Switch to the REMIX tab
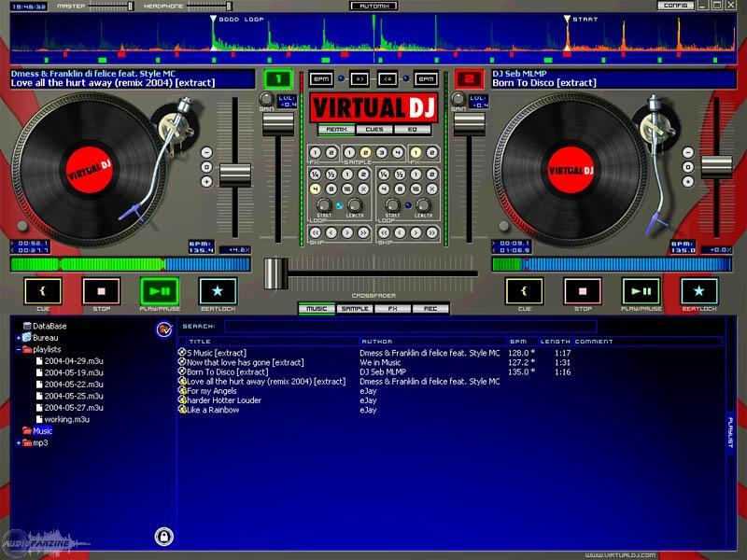 click(336, 130)
